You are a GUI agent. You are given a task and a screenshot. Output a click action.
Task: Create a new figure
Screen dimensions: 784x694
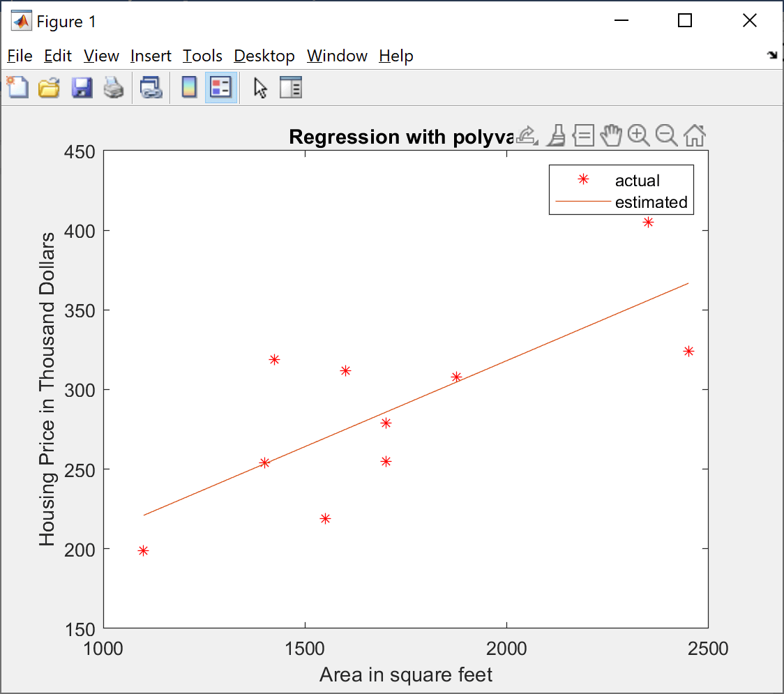pos(17,87)
